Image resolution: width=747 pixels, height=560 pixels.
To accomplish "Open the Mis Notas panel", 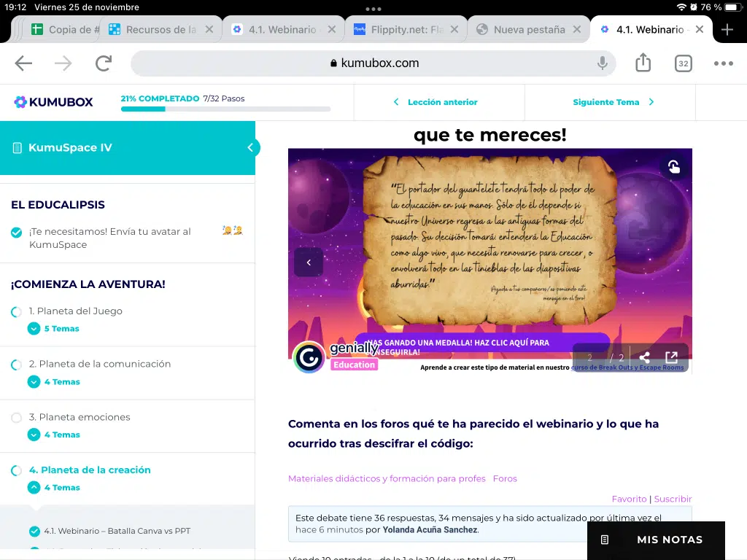I will (x=656, y=540).
